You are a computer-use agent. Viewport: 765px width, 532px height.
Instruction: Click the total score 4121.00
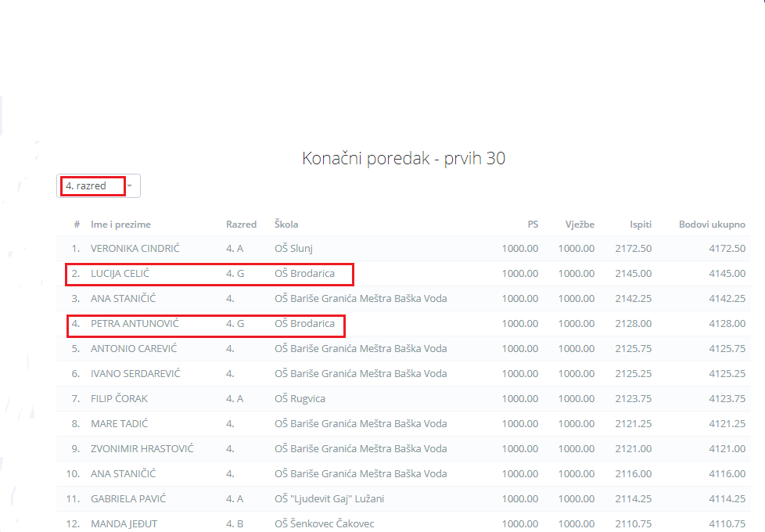727,448
